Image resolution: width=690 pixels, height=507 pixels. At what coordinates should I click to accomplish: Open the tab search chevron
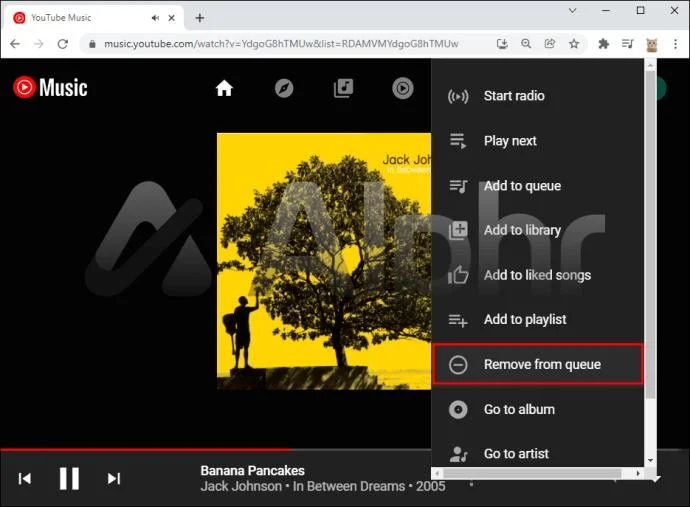pos(573,11)
